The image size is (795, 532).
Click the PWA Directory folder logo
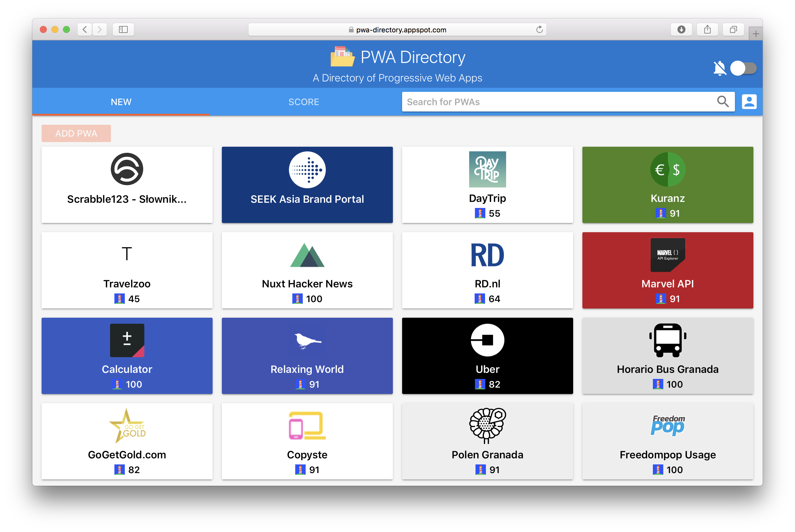coord(342,57)
